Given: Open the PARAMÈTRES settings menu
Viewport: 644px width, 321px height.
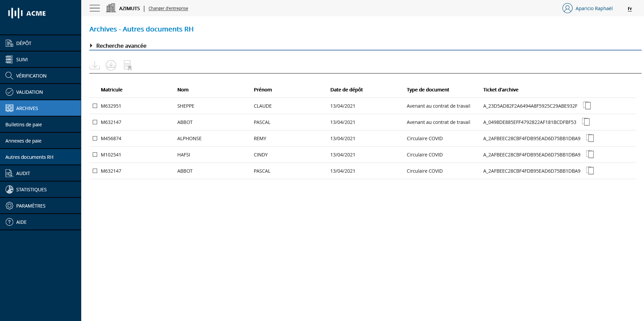Looking at the screenshot, I should tap(30, 206).
